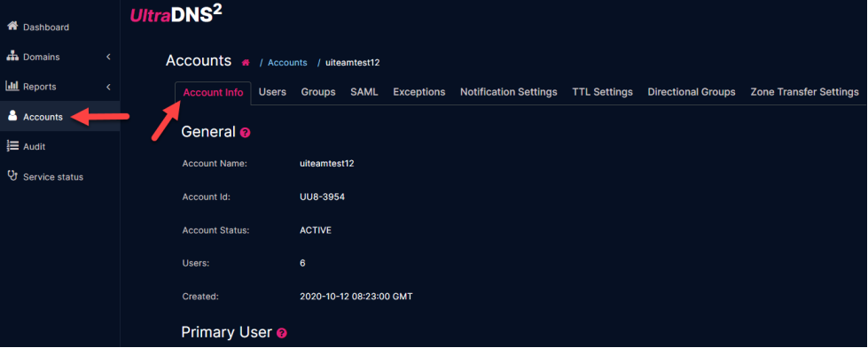Image resolution: width=868 pixels, height=348 pixels.
Task: Click the Dashboard home icon in sidebar
Action: tap(12, 27)
